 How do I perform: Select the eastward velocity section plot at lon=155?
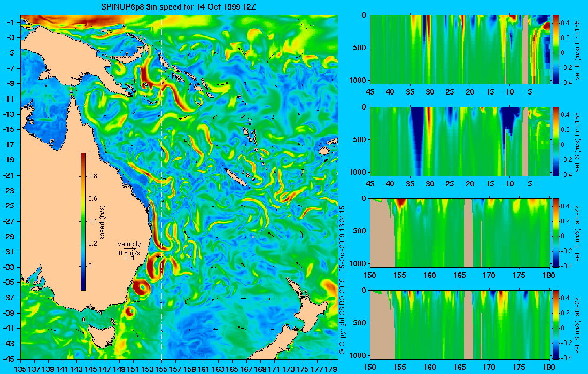tap(460, 49)
